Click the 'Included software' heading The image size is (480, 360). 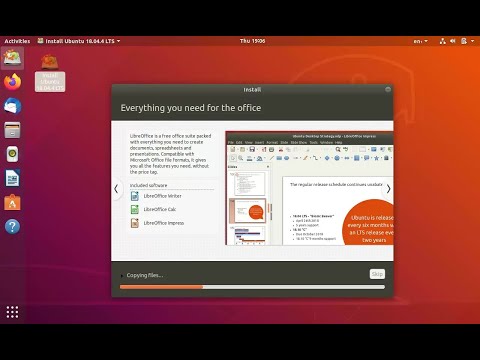[x=148, y=185]
